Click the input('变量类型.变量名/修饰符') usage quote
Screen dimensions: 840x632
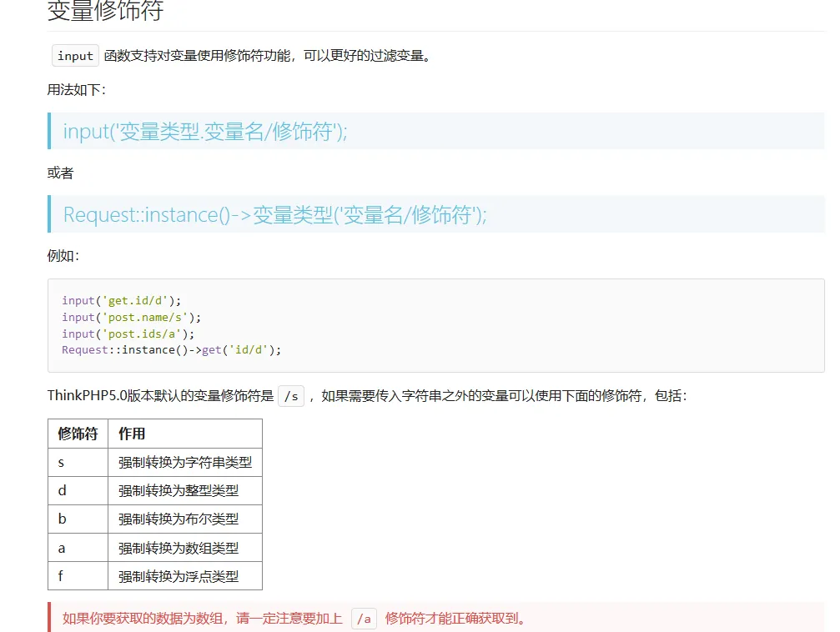(x=204, y=132)
